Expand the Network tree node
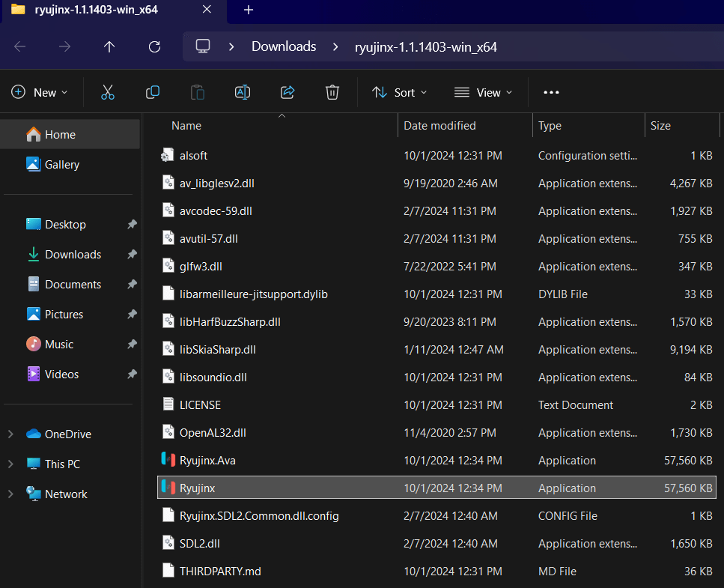The image size is (724, 588). click(10, 494)
